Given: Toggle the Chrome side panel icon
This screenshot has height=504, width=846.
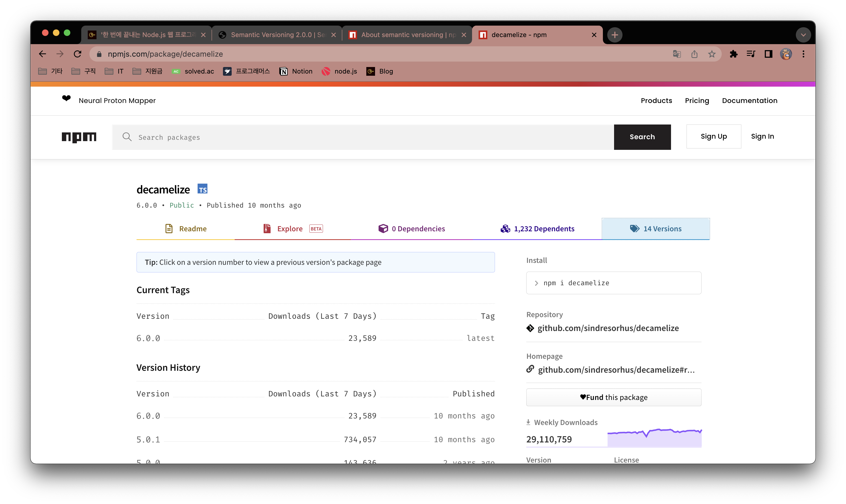Looking at the screenshot, I should [768, 54].
